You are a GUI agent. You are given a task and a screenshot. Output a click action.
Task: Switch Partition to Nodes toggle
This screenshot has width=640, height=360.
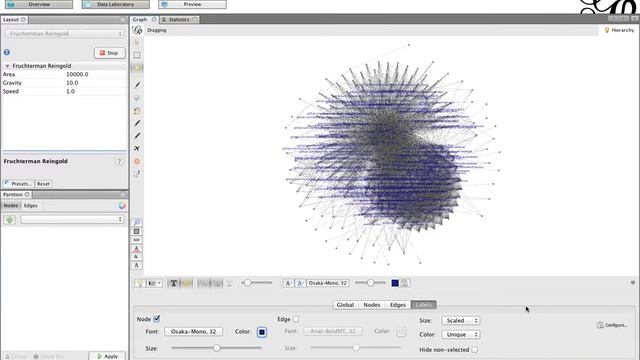[11, 206]
